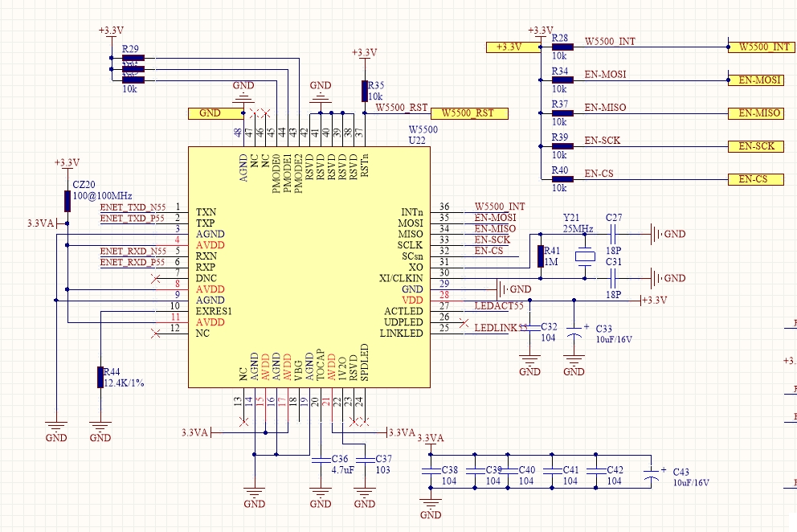
Task: Select capacitor C31 symbol
Action: point(612,278)
